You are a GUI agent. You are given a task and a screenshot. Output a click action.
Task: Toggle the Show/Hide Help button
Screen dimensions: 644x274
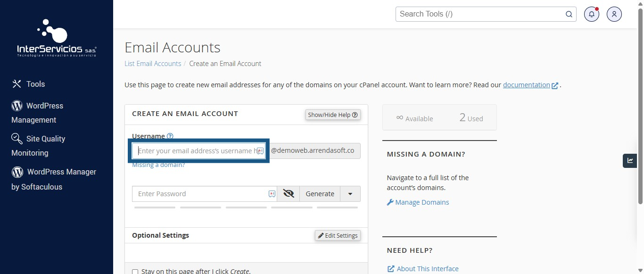coord(333,115)
